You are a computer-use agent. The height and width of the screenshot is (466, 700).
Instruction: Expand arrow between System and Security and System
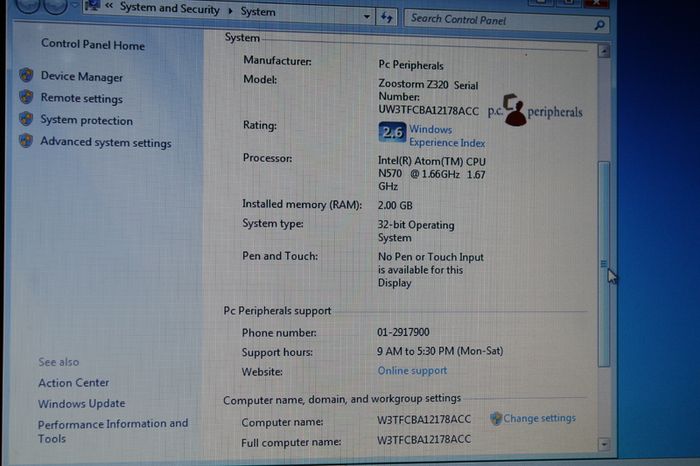pos(230,11)
